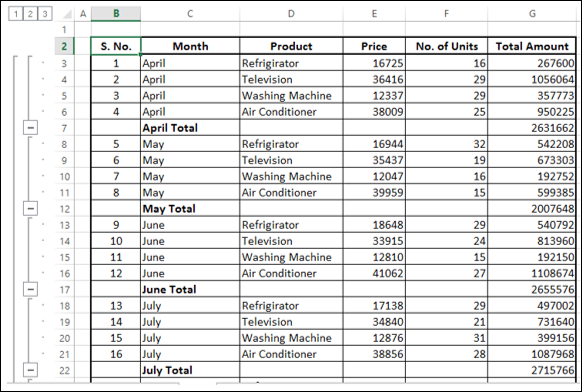Select row 7 header
Screen dimensions: 582x392
click(x=64, y=128)
